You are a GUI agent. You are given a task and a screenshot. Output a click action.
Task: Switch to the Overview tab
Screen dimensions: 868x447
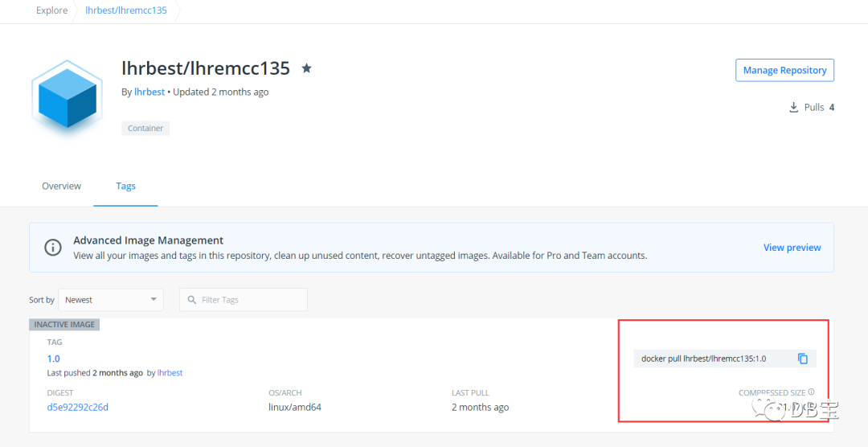pyautogui.click(x=61, y=186)
